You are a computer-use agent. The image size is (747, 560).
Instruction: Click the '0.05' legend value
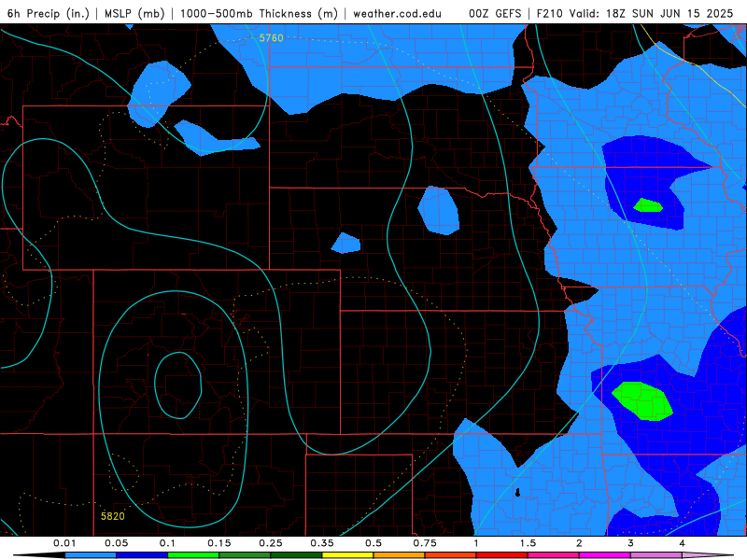116,543
